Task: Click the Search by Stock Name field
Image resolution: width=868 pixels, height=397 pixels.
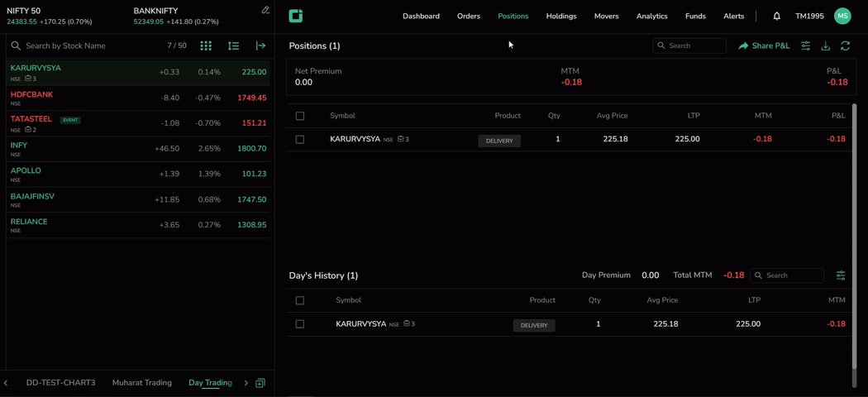Action: coord(91,46)
